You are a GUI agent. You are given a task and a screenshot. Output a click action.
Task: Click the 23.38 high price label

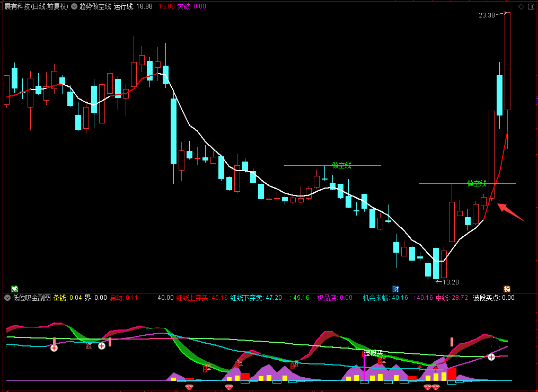click(487, 15)
